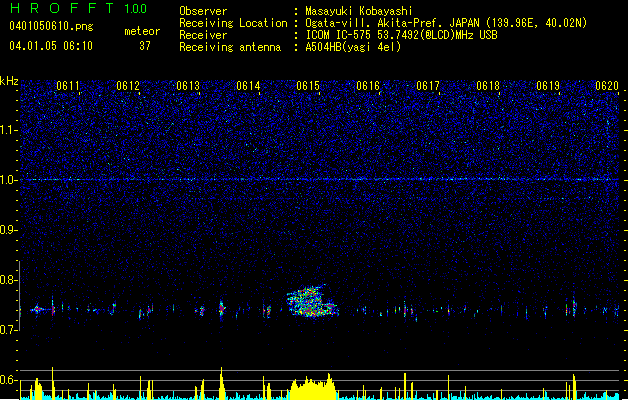Click the 1.0 kHz axis label
629x400 pixels.
(x=9, y=180)
